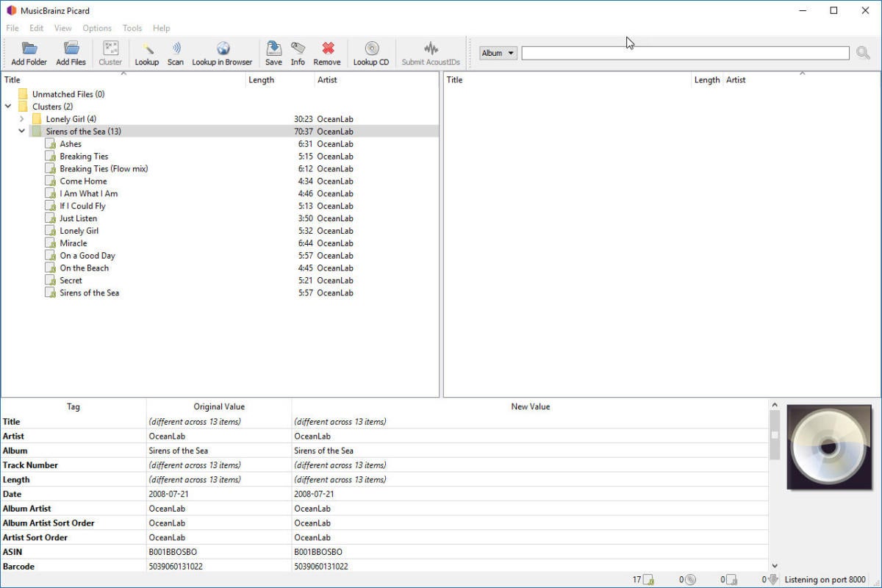
Task: Select the Just Listen track
Action: tap(78, 219)
